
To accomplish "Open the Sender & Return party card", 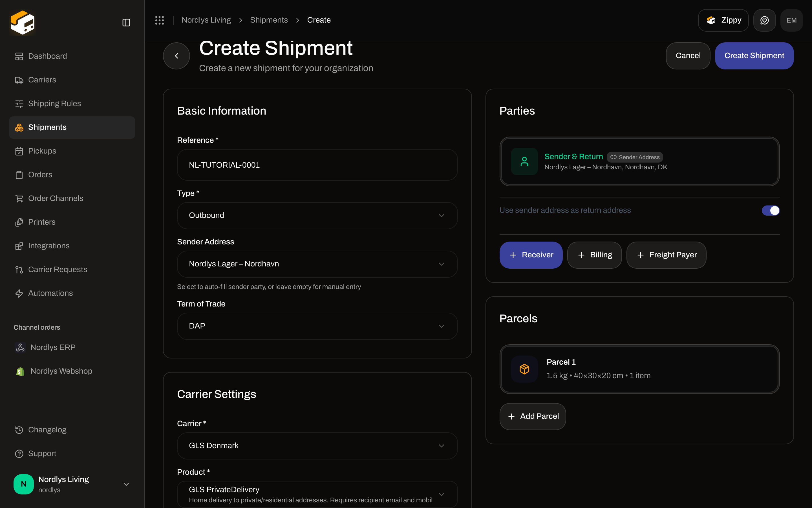I will 639,162.
